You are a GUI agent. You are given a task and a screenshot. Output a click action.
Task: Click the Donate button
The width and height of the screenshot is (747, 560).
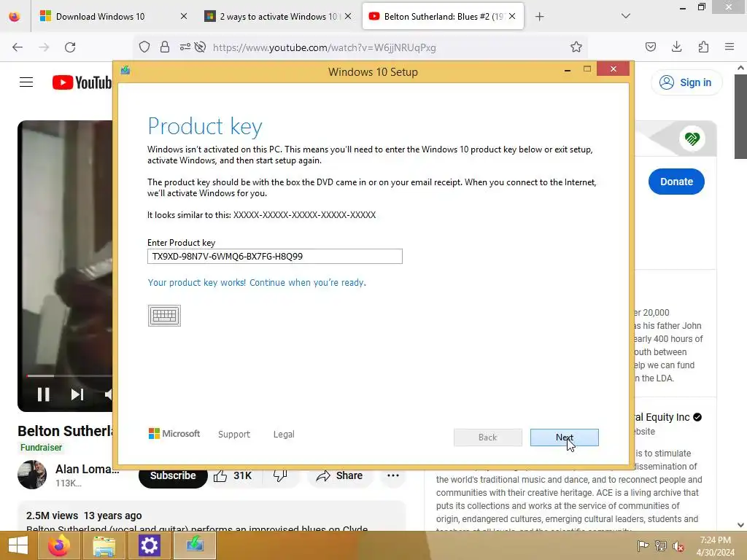(676, 182)
